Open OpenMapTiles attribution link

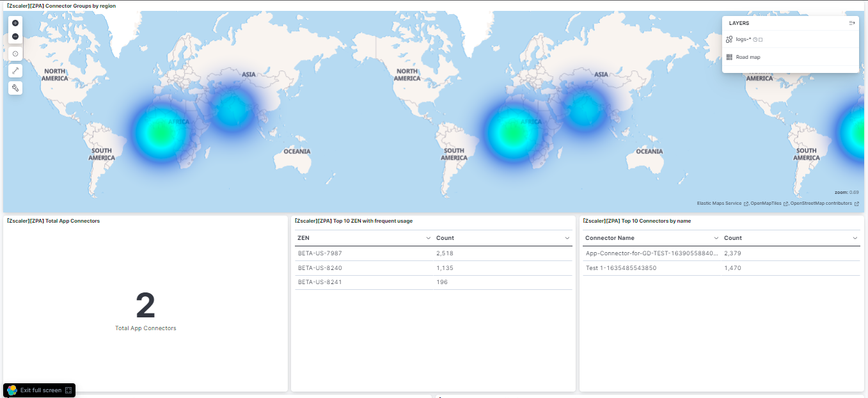pos(769,203)
